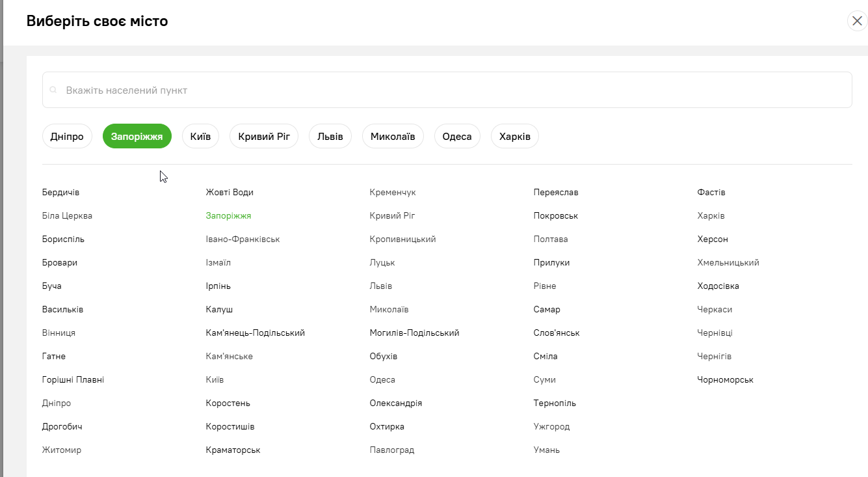Select the Миколаїв city chip
The height and width of the screenshot is (477, 868).
(393, 137)
